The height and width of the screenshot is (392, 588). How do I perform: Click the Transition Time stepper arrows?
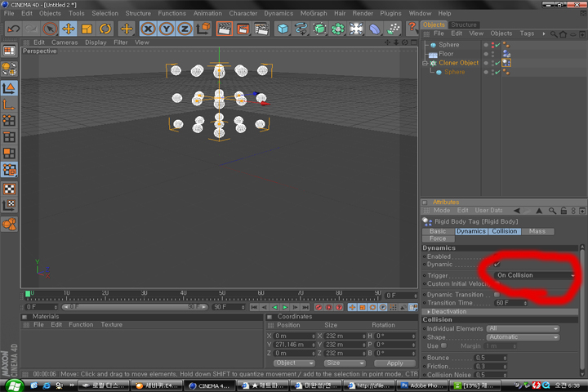click(525, 303)
